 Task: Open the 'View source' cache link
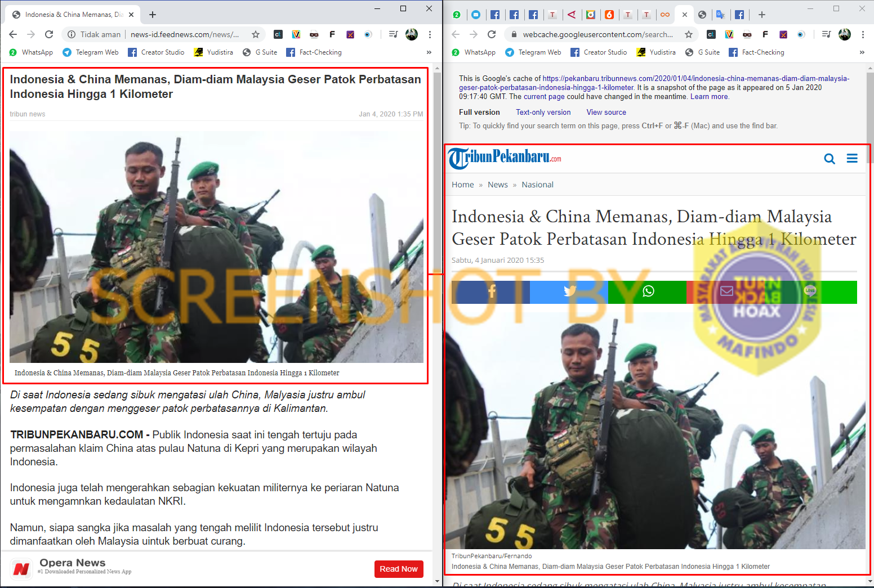pos(607,112)
